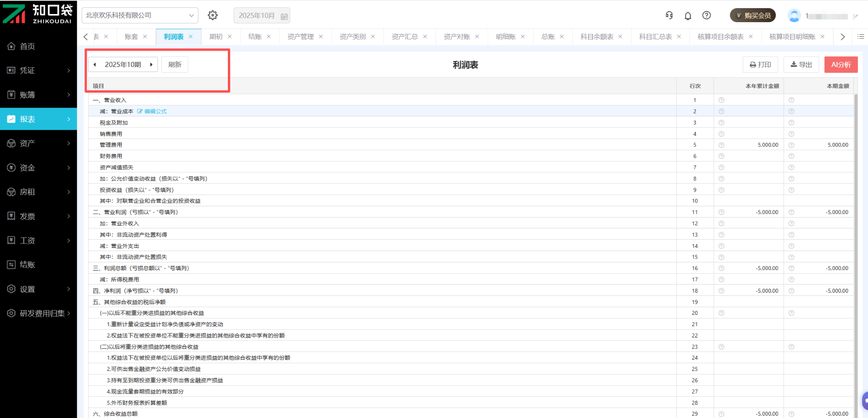Advance to the next accounting period
The image size is (868, 418).
pos(151,65)
